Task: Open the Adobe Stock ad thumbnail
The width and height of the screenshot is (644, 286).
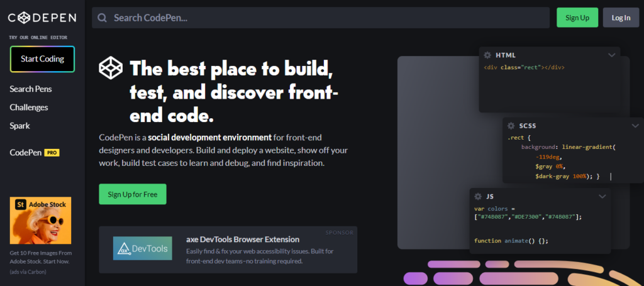Action: [x=40, y=221]
